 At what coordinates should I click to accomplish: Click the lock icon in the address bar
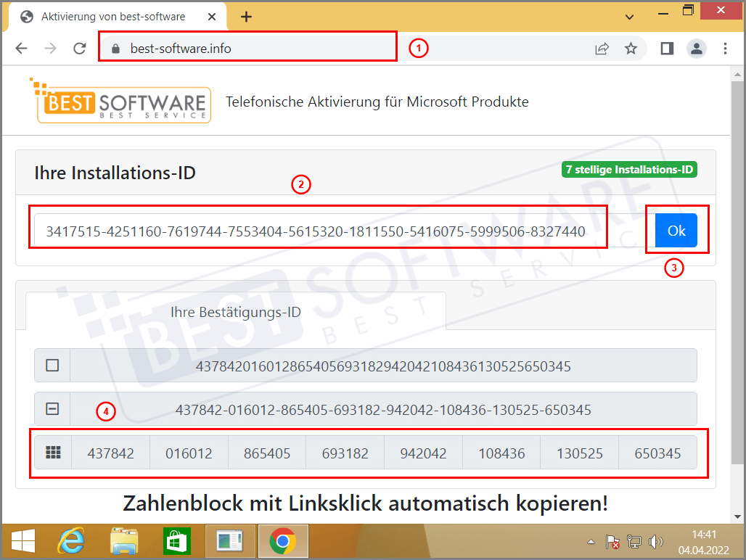coord(114,48)
